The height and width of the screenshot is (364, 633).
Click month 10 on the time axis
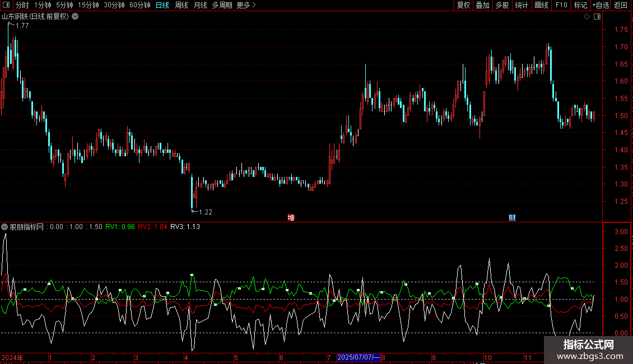pyautogui.click(x=488, y=357)
